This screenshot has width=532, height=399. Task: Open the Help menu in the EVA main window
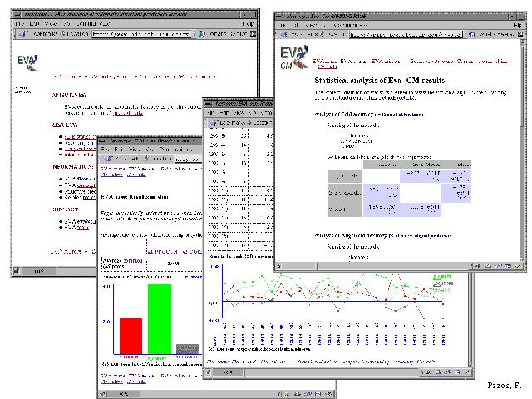(248, 24)
